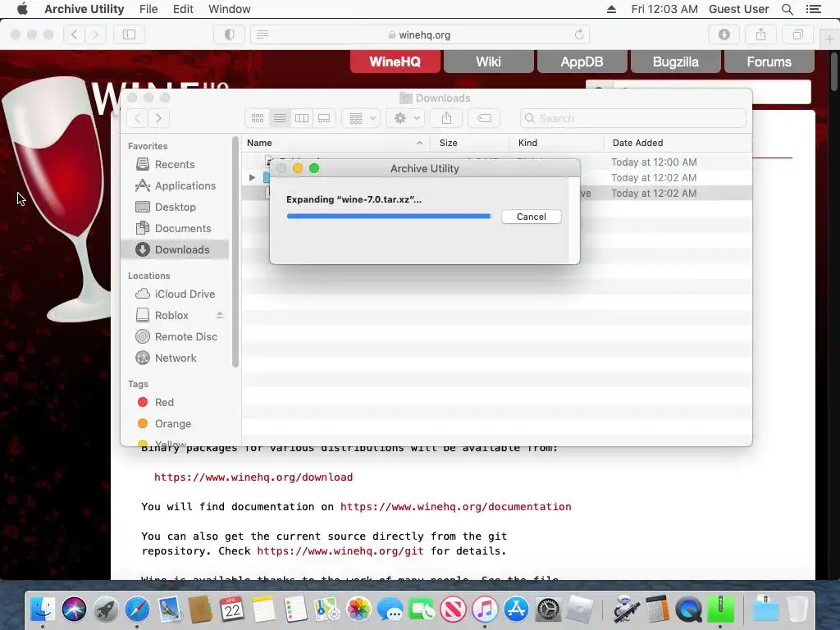The height and width of the screenshot is (630, 840).
Task: Sort Finder list by Date Added column
Action: [678, 143]
